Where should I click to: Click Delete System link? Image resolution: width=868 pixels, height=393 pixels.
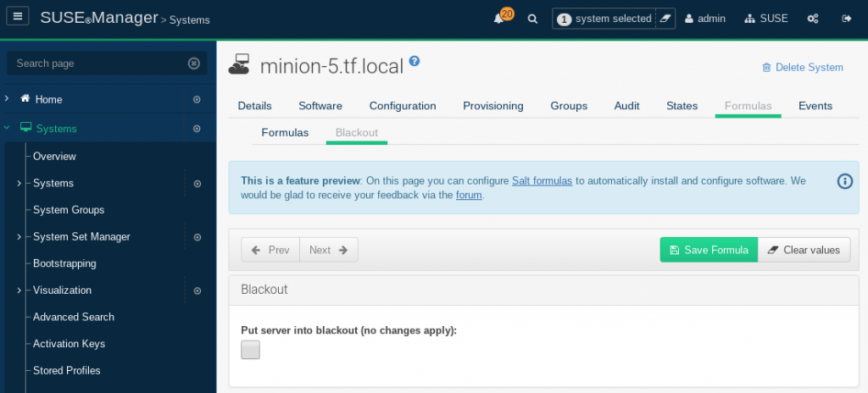click(802, 68)
